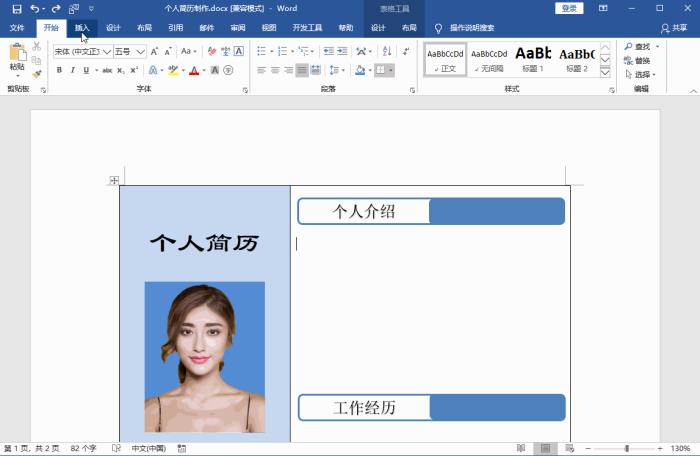This screenshot has width=700, height=456.
Task: Toggle Bold formatting
Action: [x=59, y=70]
